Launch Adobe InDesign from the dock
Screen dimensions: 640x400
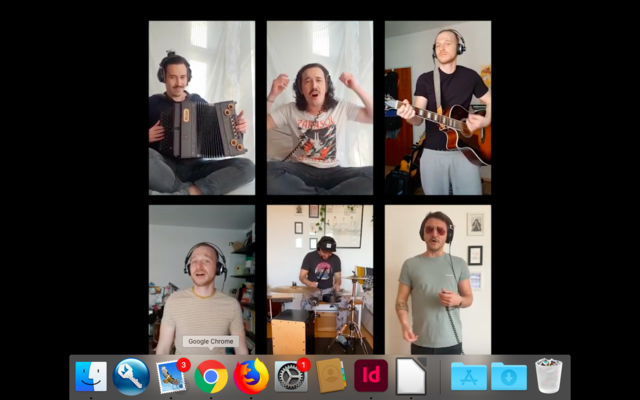(x=371, y=377)
